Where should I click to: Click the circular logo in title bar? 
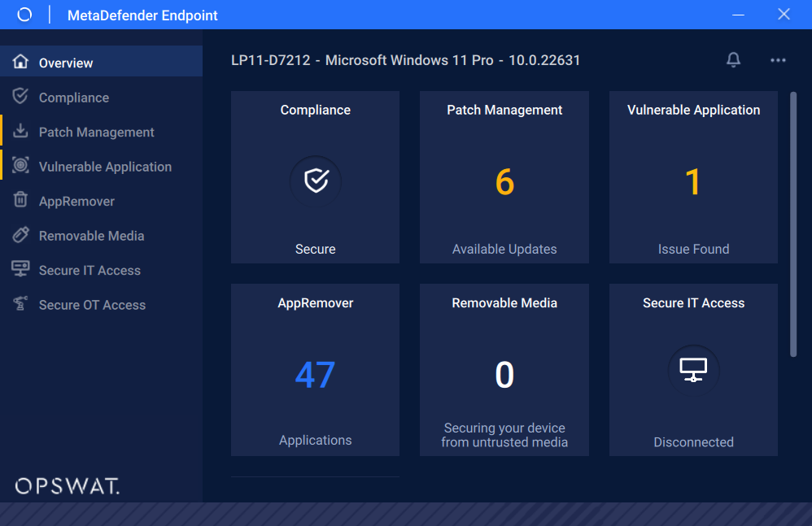pyautogui.click(x=24, y=15)
